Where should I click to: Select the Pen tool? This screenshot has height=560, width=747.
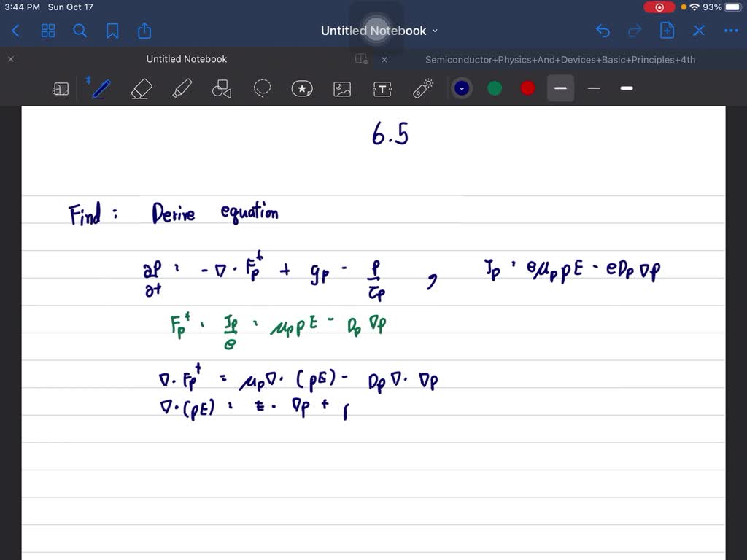(101, 89)
